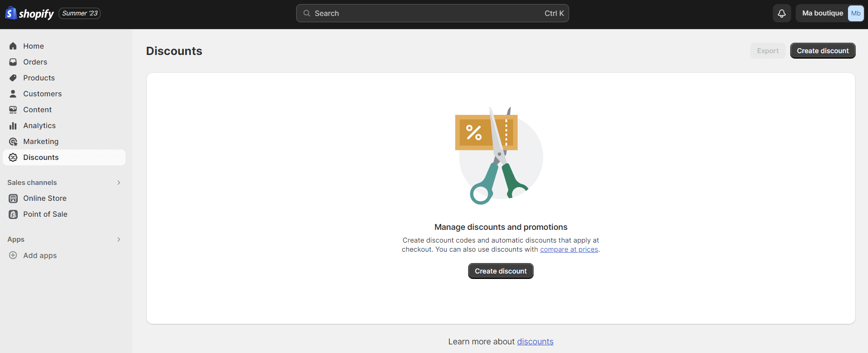
Task: Click the Home house icon
Action: pyautogui.click(x=13, y=46)
